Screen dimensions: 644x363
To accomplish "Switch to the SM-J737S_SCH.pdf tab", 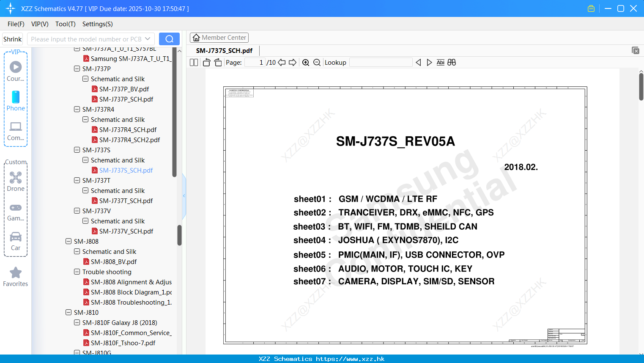I will pyautogui.click(x=224, y=50).
